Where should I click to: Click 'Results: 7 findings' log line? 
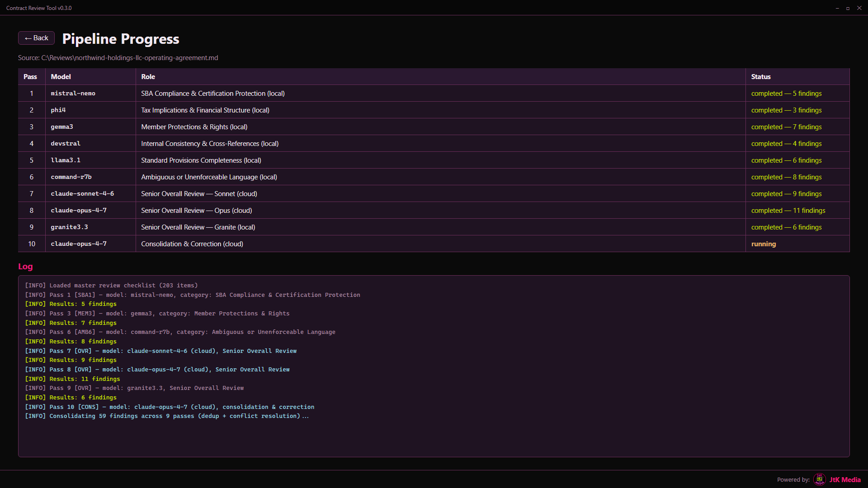[71, 323]
